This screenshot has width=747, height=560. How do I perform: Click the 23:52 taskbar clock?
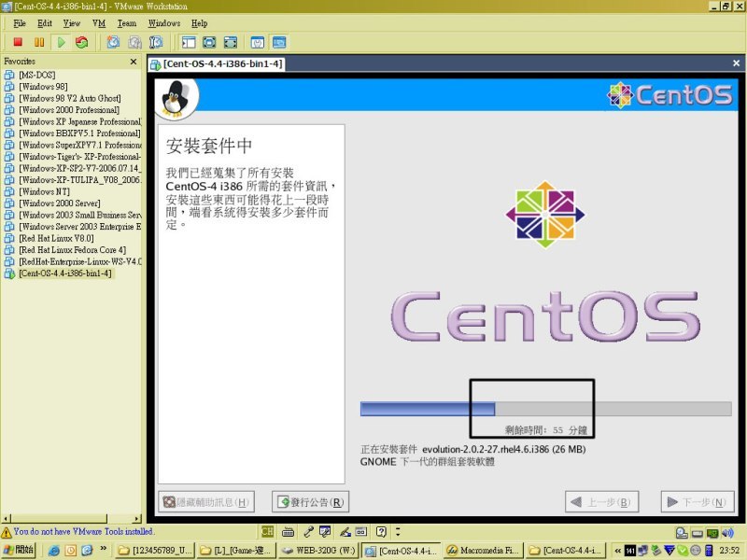pyautogui.click(x=729, y=551)
